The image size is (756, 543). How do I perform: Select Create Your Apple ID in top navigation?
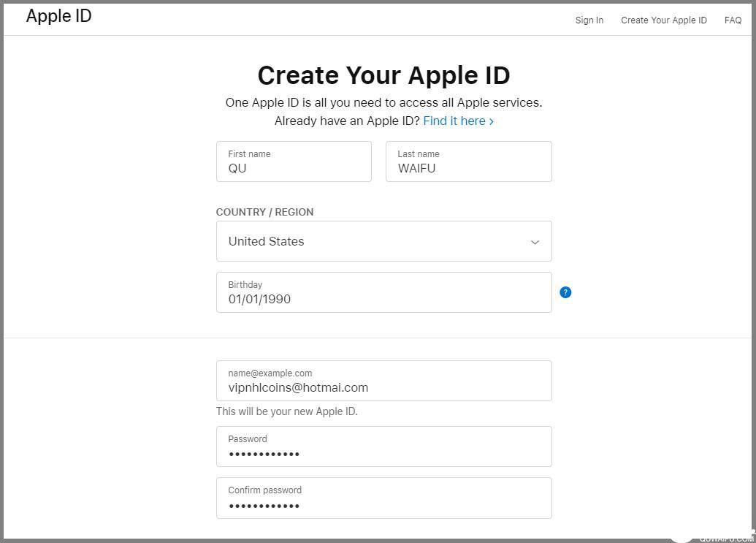click(x=663, y=20)
